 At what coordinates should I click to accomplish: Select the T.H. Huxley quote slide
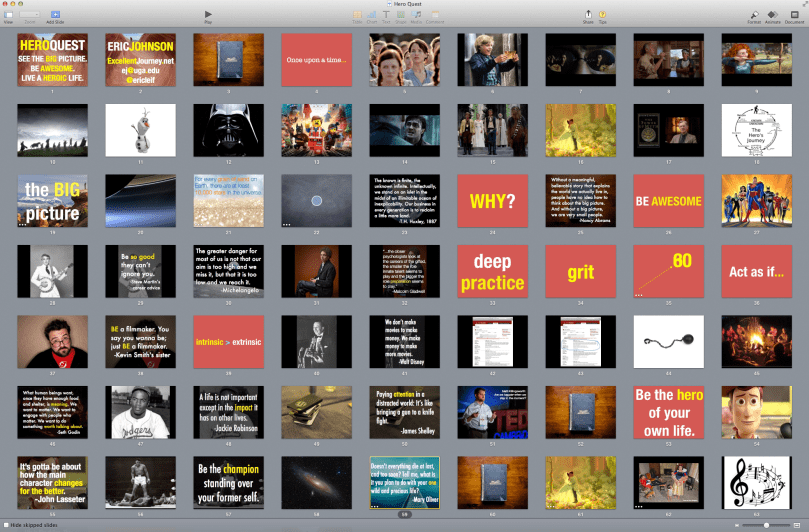(404, 201)
